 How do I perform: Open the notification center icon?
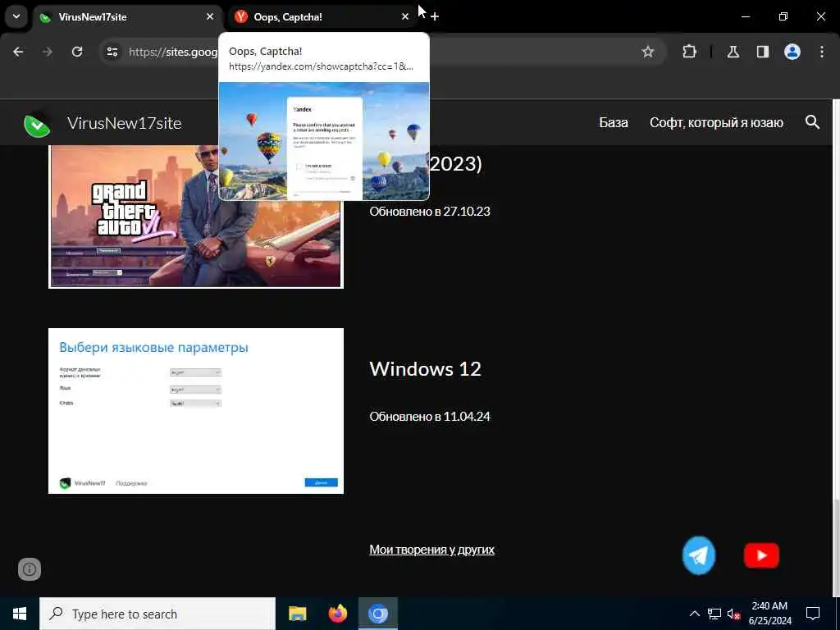(813, 614)
